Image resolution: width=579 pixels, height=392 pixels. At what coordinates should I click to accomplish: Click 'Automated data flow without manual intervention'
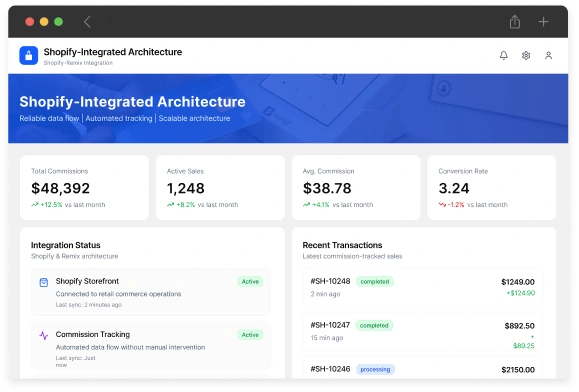[130, 347]
